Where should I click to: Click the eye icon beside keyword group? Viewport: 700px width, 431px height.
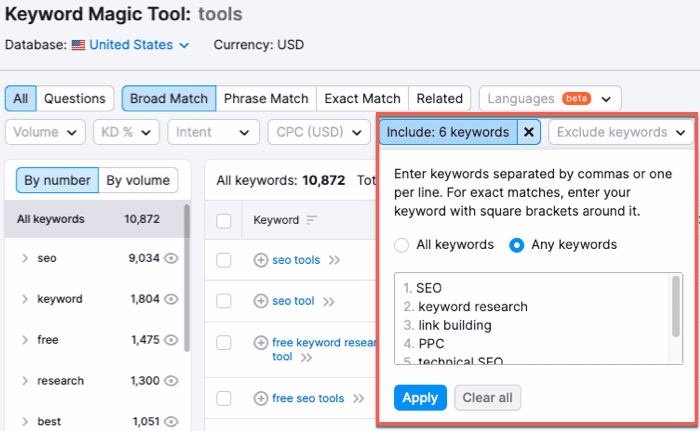coord(171,299)
